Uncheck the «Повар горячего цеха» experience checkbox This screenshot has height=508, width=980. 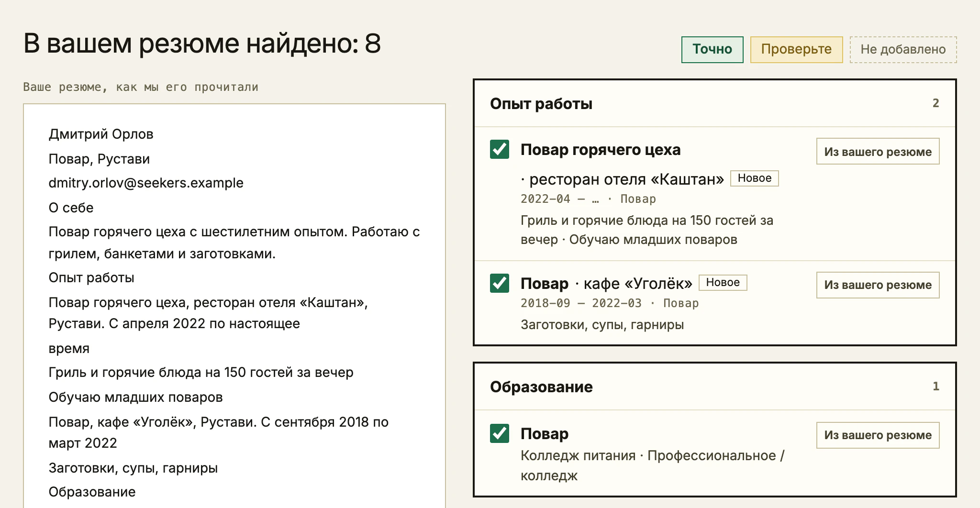click(500, 149)
